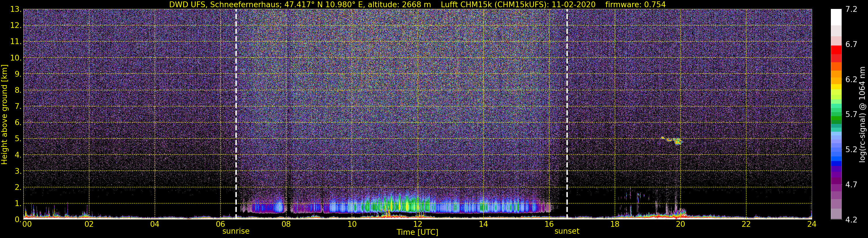
Task: Click the 'sunrise' label
Action: tap(236, 231)
